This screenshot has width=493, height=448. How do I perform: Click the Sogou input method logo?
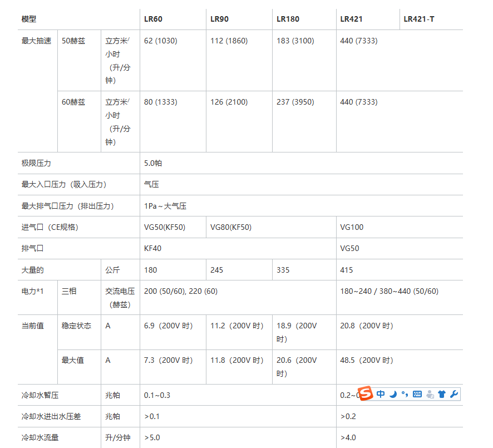(365, 394)
